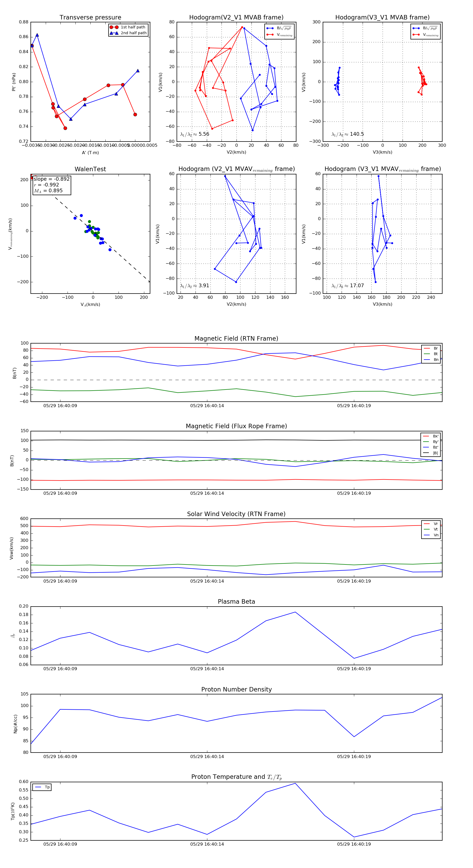Screen dimensions: 473x868
Task: Click 'Hodogram(V3_V1 MVAB frame)' title
Action: coord(382,17)
